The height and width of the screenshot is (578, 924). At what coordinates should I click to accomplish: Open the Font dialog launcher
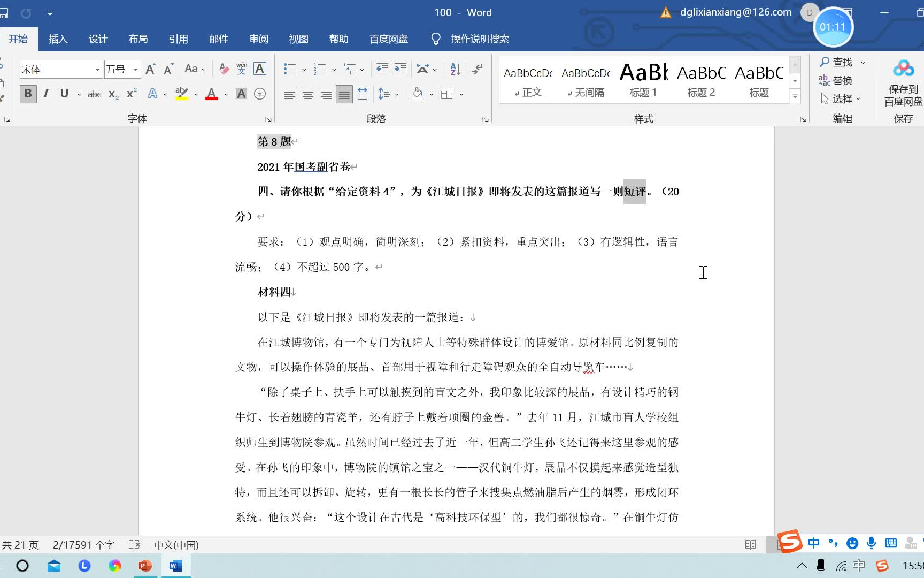tap(268, 119)
